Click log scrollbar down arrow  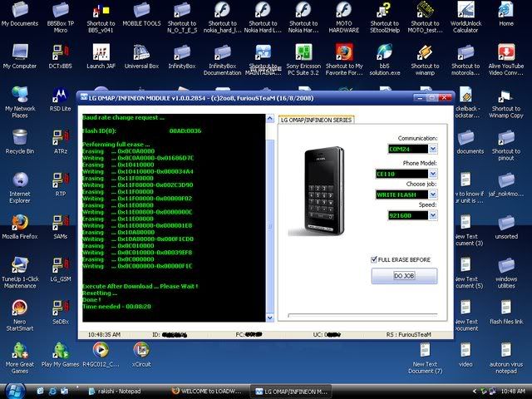(269, 318)
